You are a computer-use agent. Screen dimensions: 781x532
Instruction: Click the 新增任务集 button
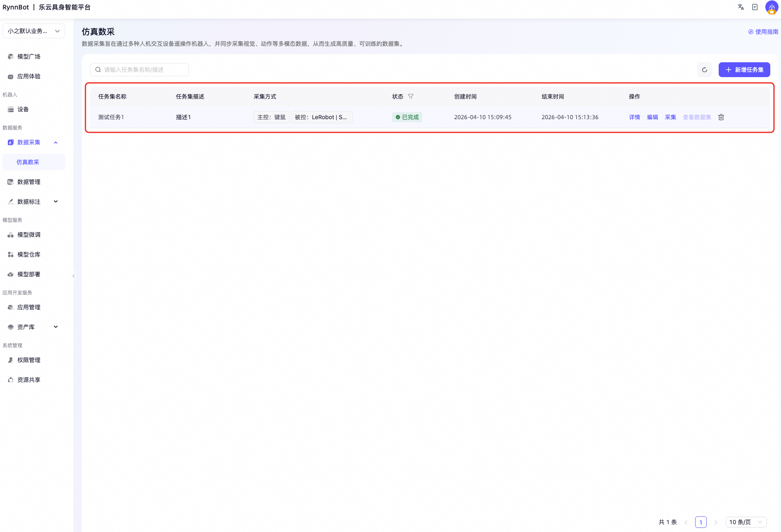coord(744,70)
